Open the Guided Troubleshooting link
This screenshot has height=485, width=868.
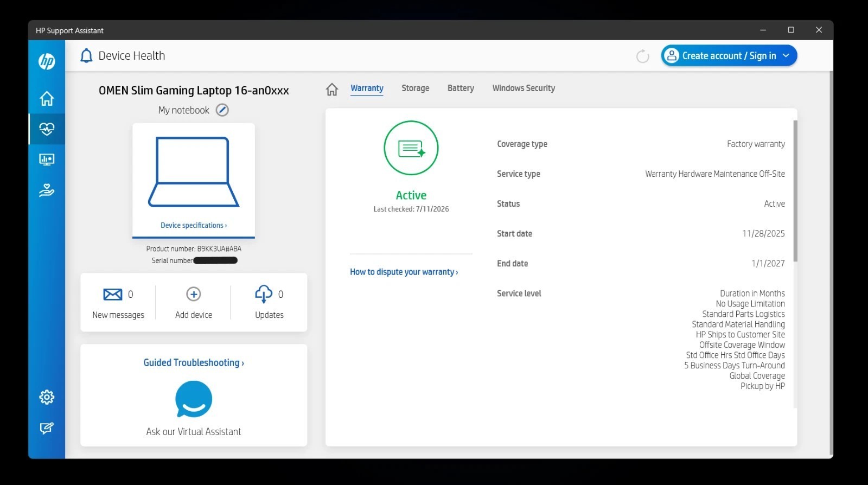(194, 362)
